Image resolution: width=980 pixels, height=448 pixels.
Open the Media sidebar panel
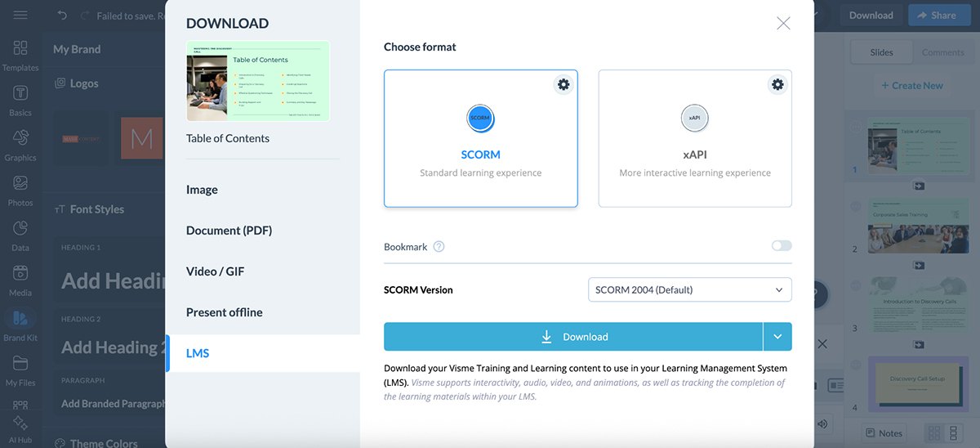20,280
